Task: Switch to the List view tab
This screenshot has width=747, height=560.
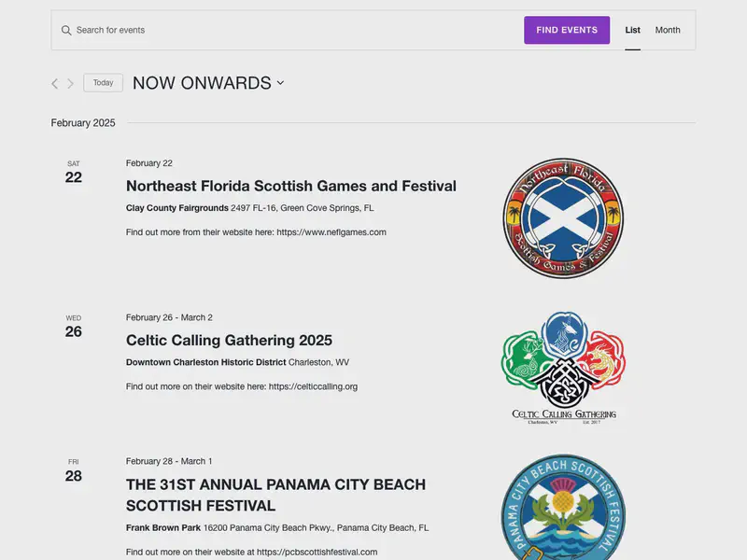Action: (632, 30)
